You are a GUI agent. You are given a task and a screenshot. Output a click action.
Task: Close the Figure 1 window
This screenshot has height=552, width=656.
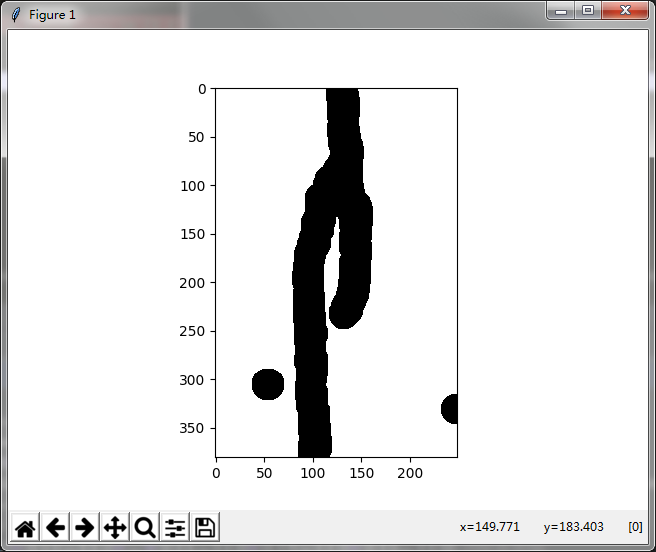[625, 10]
